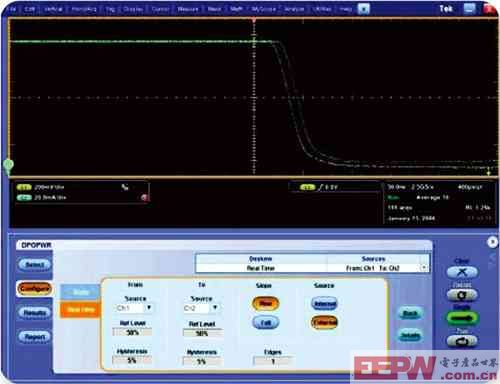Click the trigger position marker atop graticule
Image resolution: width=500 pixels, height=384 pixels.
coord(254,20)
